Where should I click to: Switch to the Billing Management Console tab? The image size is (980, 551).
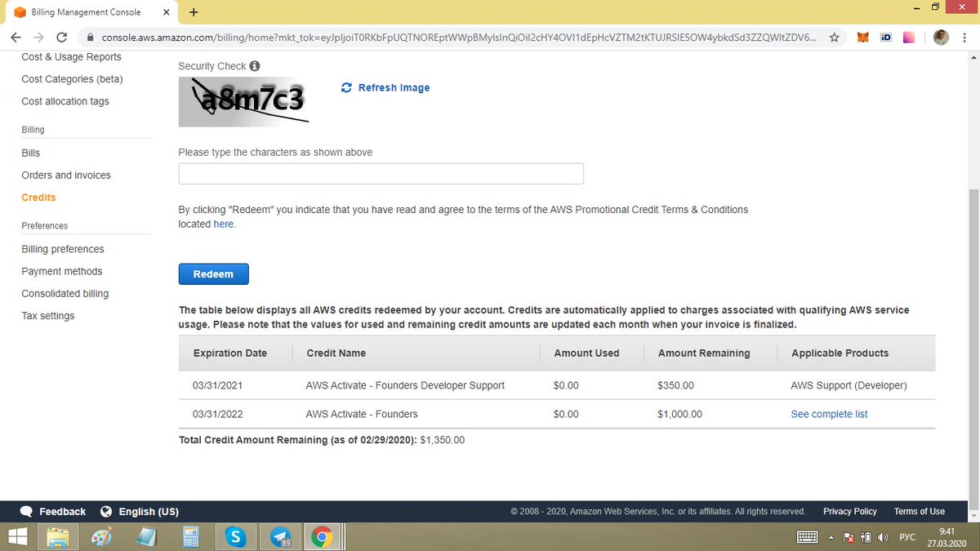pyautogui.click(x=91, y=12)
